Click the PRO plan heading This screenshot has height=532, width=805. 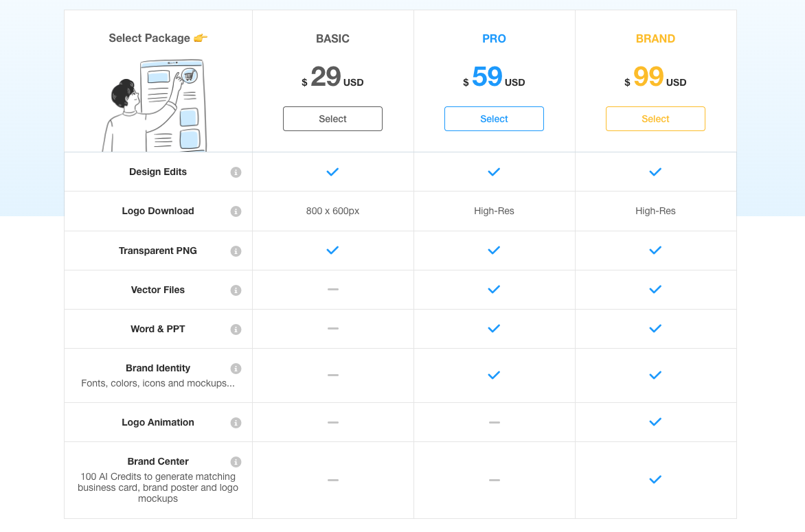pyautogui.click(x=494, y=39)
